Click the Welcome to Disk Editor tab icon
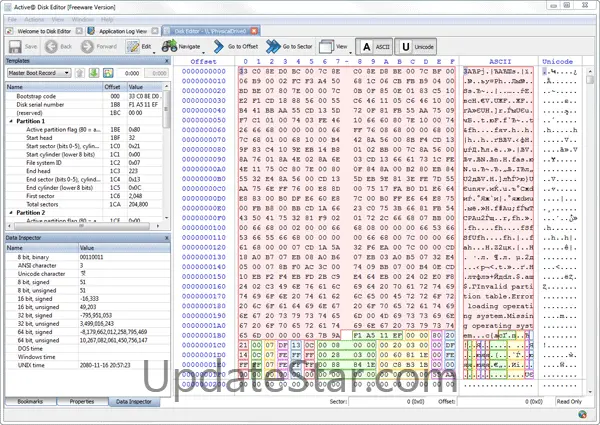 coord(10,31)
